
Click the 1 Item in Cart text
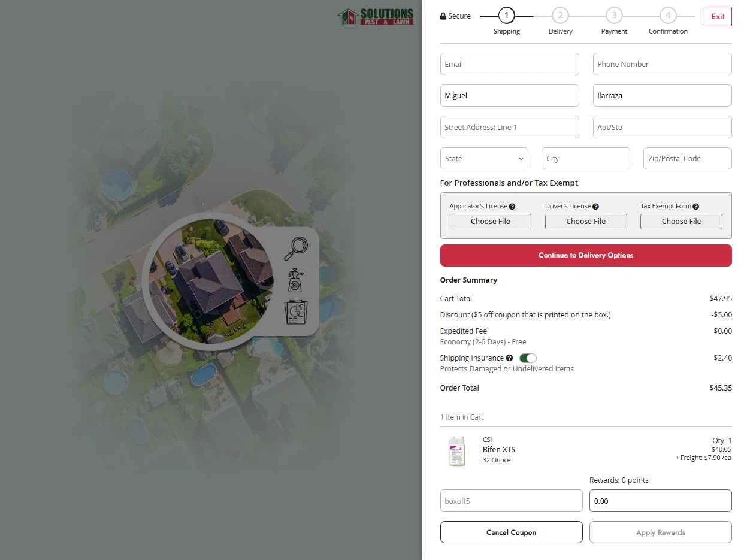(461, 417)
